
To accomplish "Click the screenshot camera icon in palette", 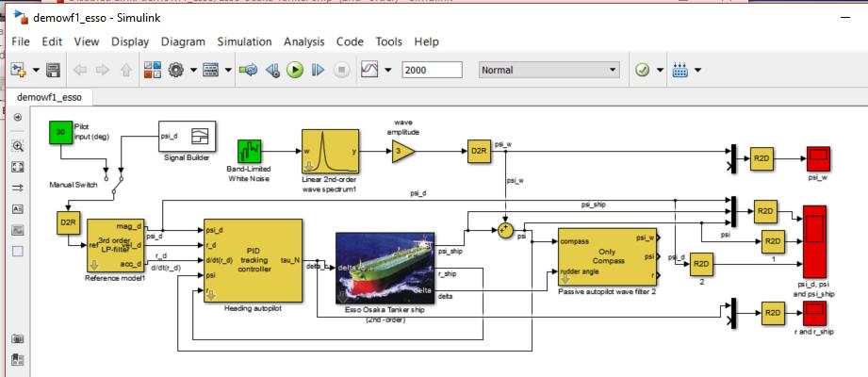I will 17,338.
